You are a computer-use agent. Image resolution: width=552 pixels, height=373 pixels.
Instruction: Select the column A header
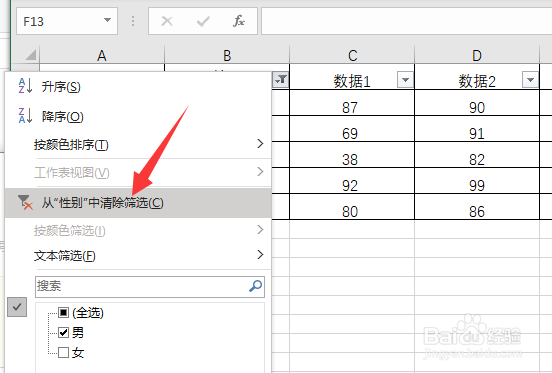(102, 55)
